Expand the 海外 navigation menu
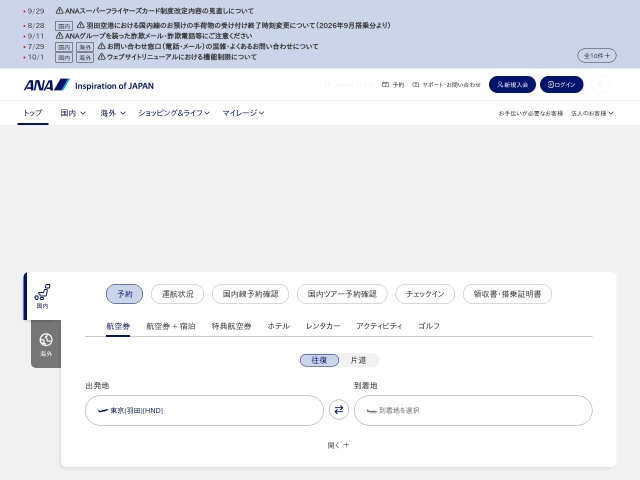This screenshot has height=480, width=640. tap(113, 113)
